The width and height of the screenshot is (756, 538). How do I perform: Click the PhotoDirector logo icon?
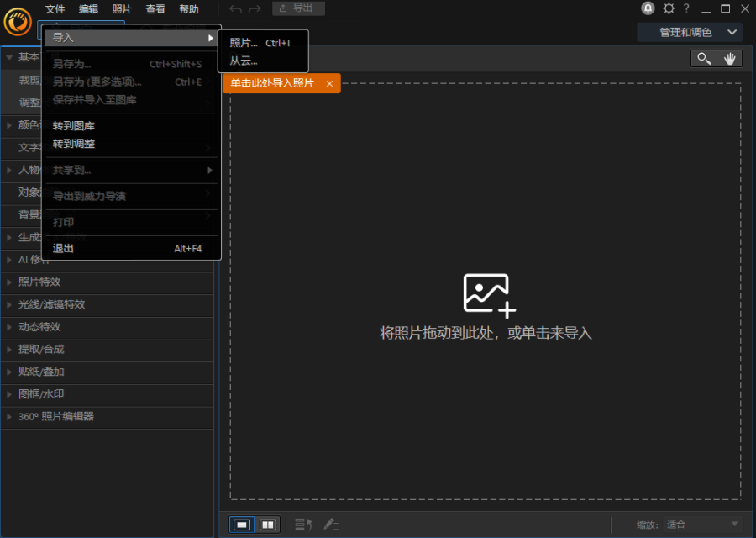(18, 22)
